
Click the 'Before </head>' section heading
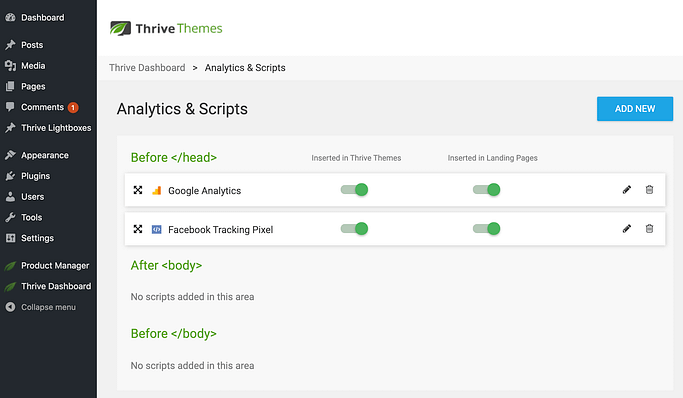pos(173,157)
